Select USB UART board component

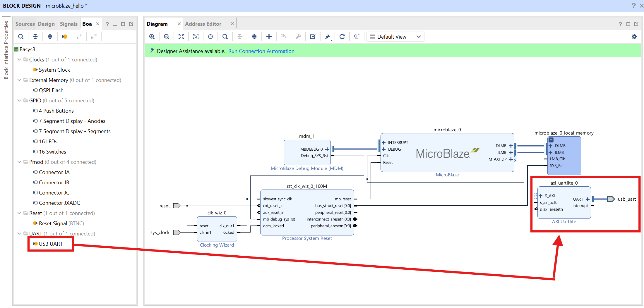click(x=51, y=244)
